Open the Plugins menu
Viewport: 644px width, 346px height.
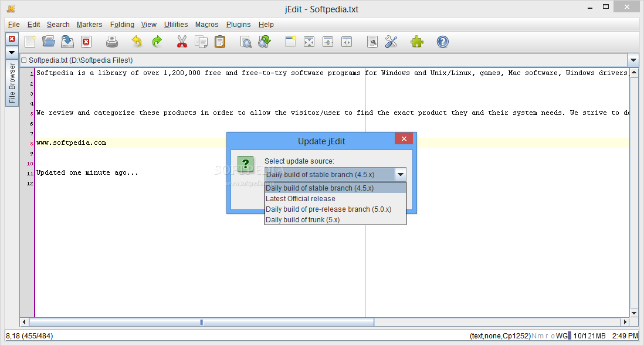(238, 25)
